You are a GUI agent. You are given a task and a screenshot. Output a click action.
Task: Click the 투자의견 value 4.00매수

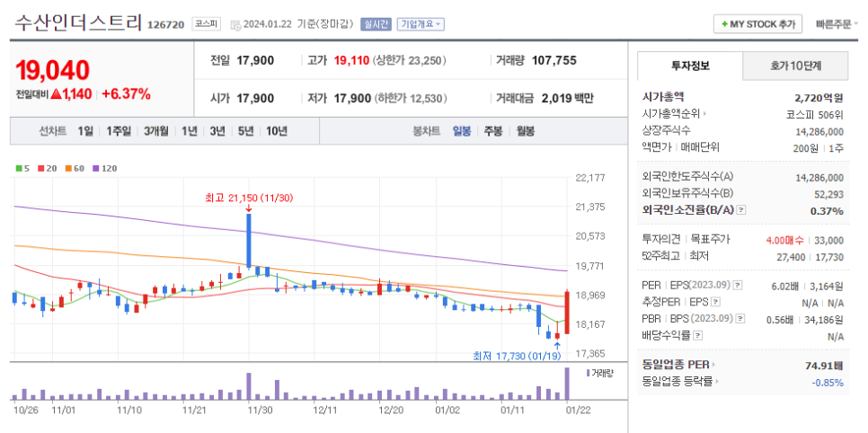click(x=785, y=241)
